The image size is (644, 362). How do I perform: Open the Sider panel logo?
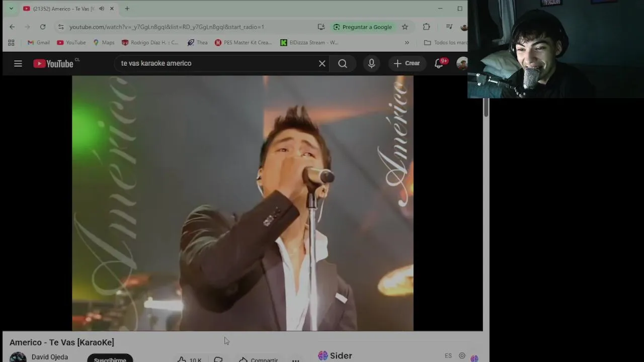coord(335,355)
